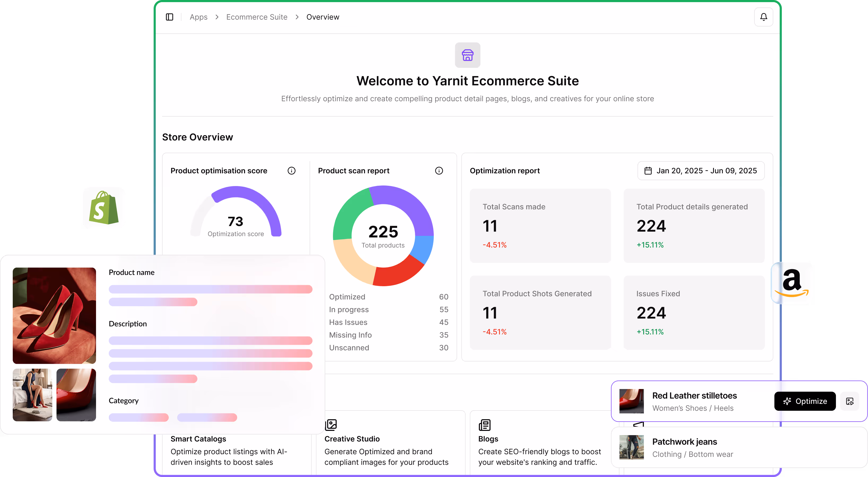Click the purple store icon
This screenshot has height=477, width=868.
pos(467,55)
